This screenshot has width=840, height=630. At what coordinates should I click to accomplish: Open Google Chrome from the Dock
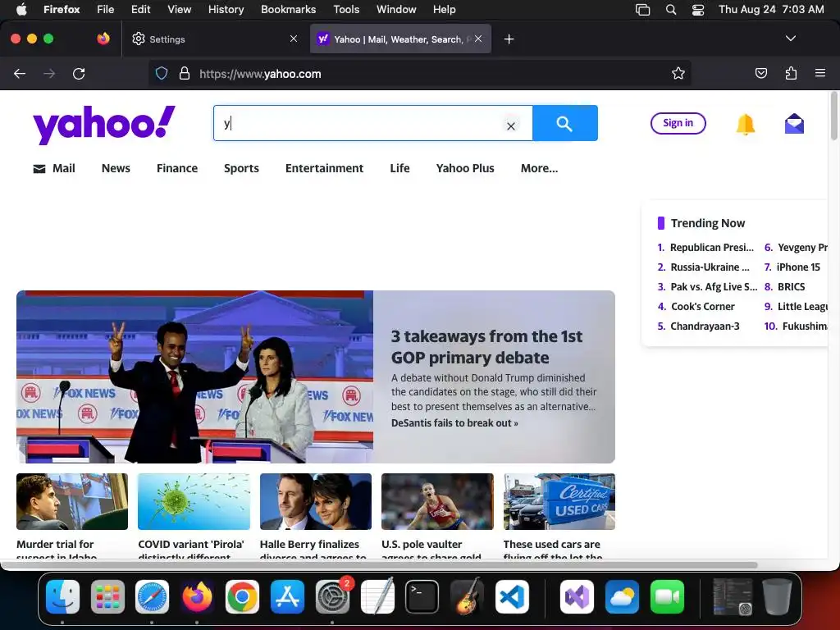pos(242,597)
